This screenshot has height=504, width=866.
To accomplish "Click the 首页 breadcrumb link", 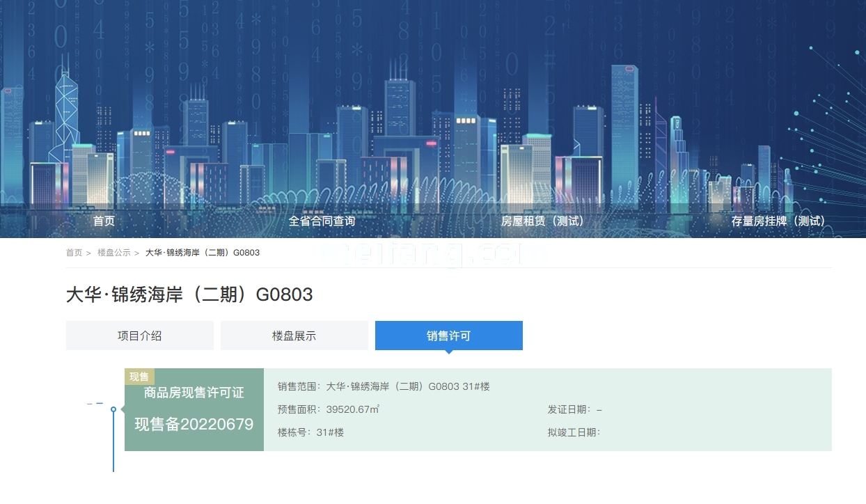I will pos(74,253).
